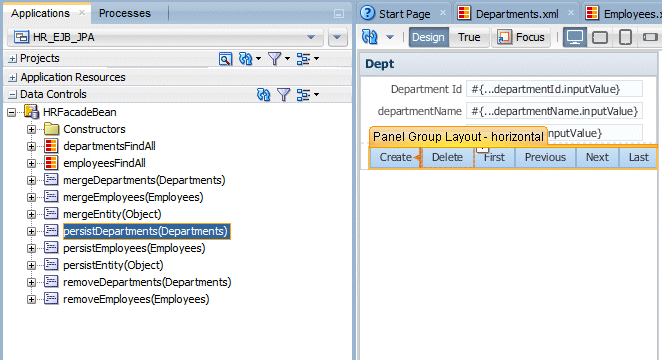662x360 pixels.
Task: Click the Next navigation button
Action: click(597, 157)
